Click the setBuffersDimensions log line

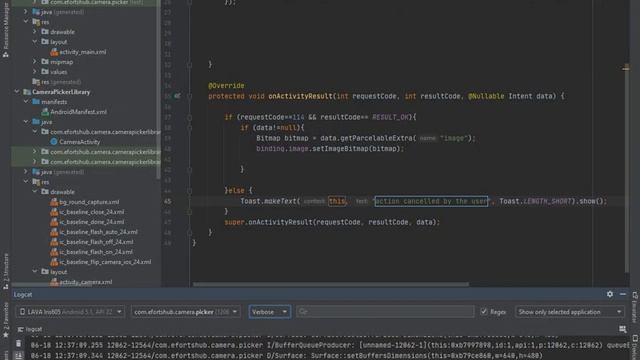click(x=287, y=356)
